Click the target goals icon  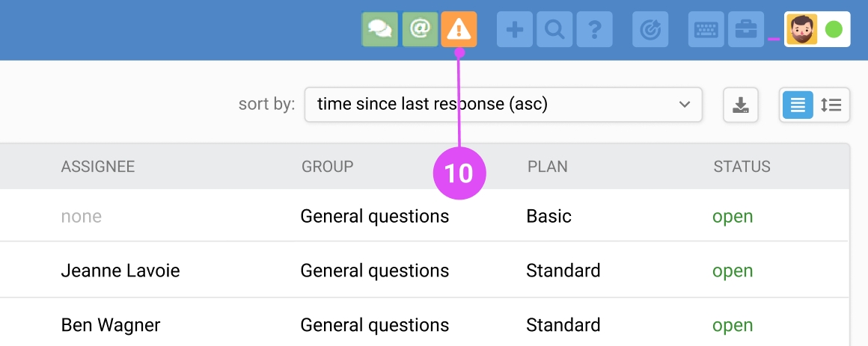click(650, 29)
